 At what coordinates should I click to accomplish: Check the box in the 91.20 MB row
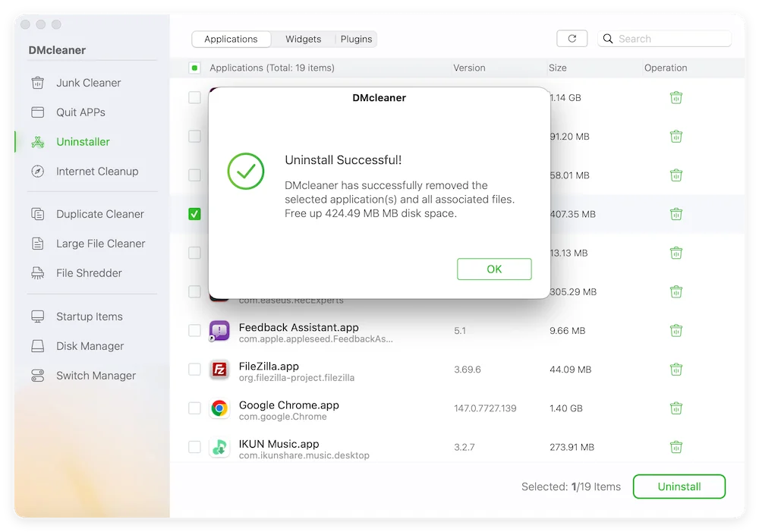point(194,137)
